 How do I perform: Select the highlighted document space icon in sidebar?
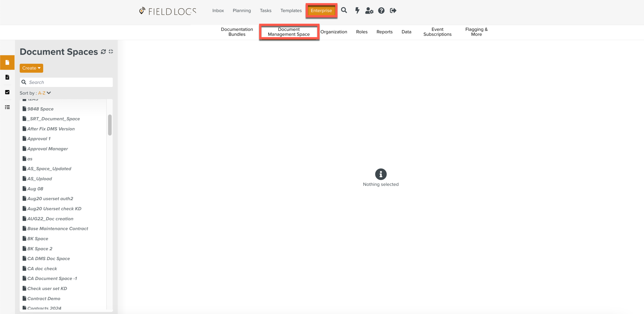(7, 63)
